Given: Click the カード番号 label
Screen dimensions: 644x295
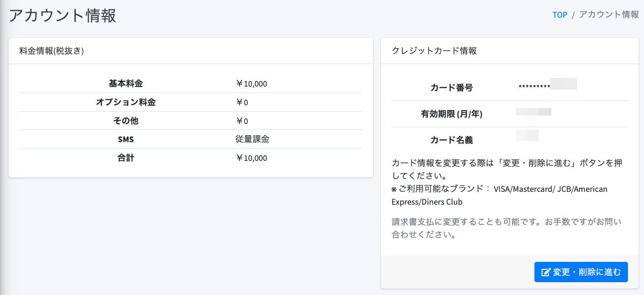Looking at the screenshot, I should point(451,88).
